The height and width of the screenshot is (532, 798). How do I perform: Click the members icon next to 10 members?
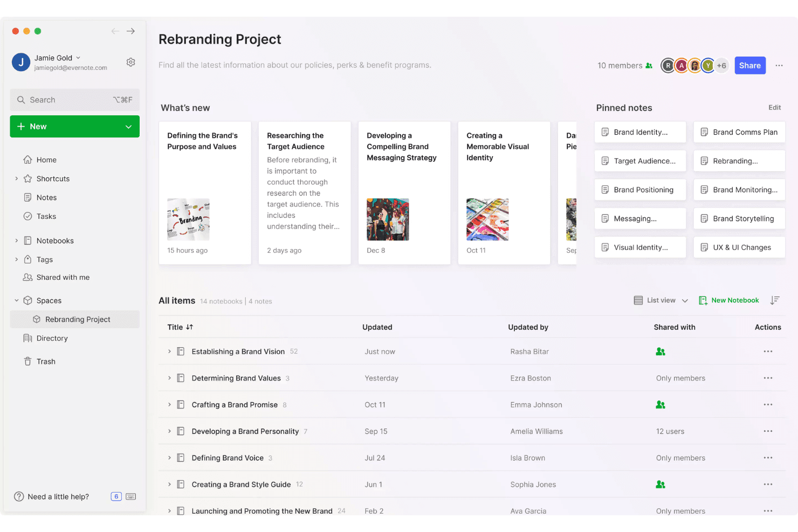(x=649, y=66)
